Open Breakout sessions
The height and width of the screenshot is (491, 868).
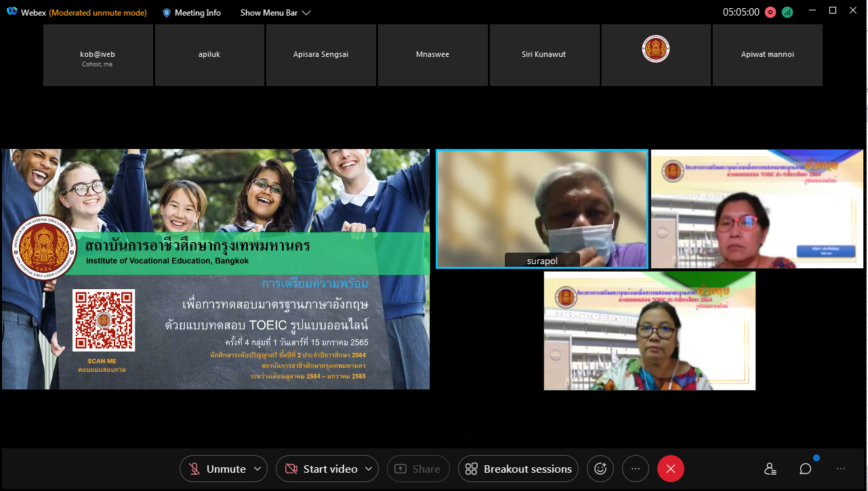click(x=519, y=469)
